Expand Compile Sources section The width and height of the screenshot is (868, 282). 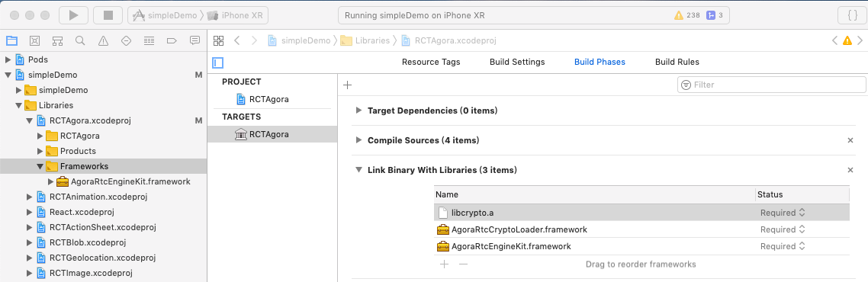(358, 140)
